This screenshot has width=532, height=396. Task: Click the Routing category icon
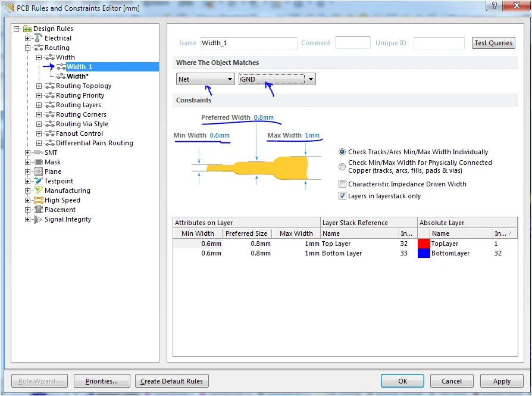[38, 48]
